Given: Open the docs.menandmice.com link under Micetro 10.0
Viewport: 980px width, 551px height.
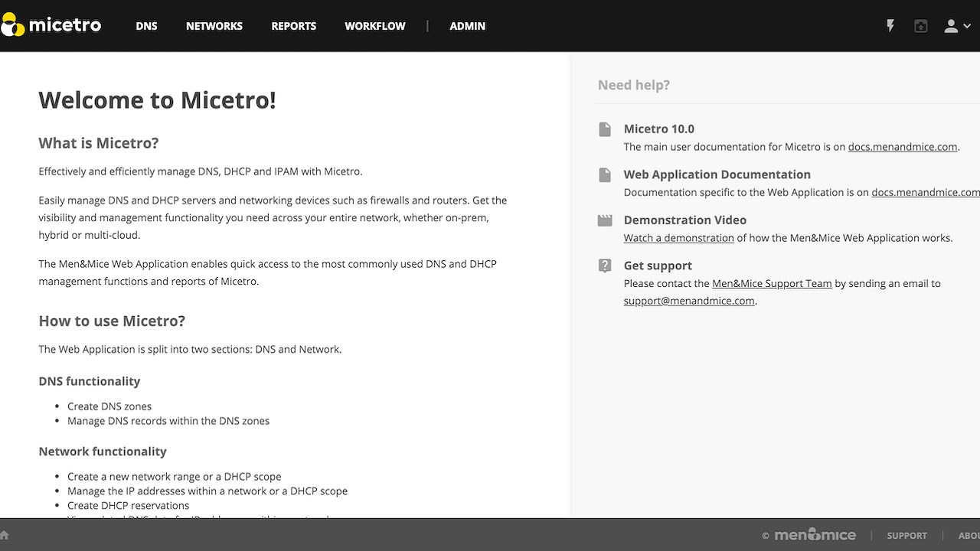Looking at the screenshot, I should click(902, 147).
